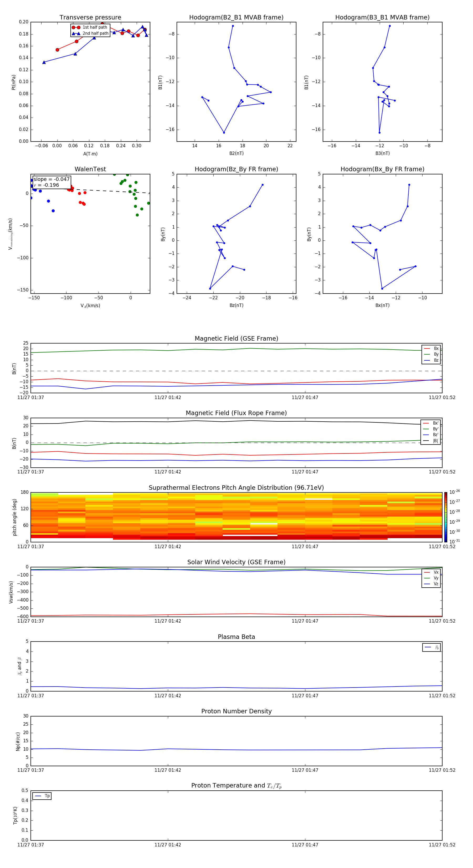This screenshot has width=473, height=868.
Task: Click the Suprathermal Electrons Pitch Angle Distribution title
Action: tap(236, 488)
